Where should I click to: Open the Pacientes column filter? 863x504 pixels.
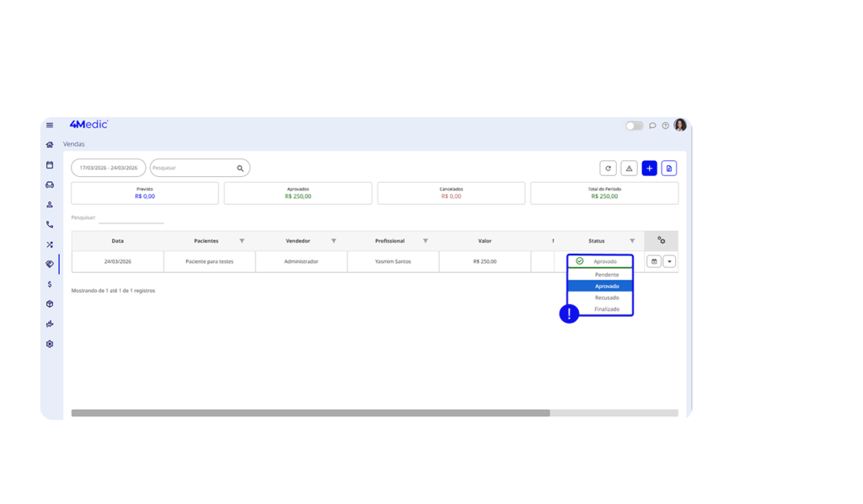click(x=242, y=241)
